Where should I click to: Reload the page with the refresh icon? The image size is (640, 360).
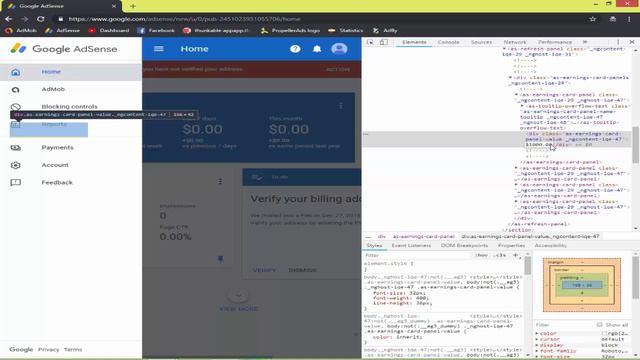(x=40, y=19)
